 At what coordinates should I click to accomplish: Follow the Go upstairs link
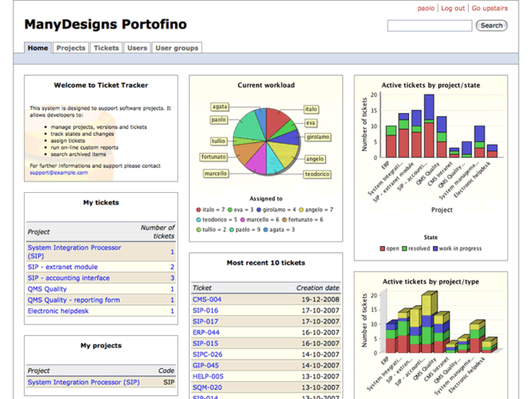click(x=490, y=8)
